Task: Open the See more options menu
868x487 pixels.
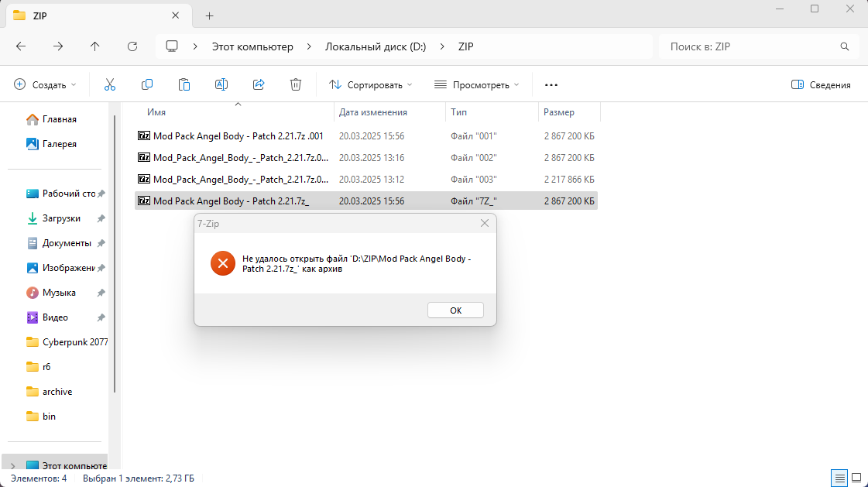Action: click(551, 85)
